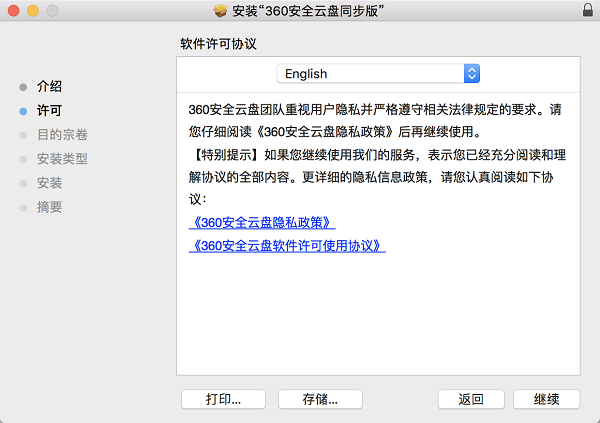The width and height of the screenshot is (600, 423).
Task: Select the 安装类型 step in sidebar
Action: pyautogui.click(x=62, y=159)
